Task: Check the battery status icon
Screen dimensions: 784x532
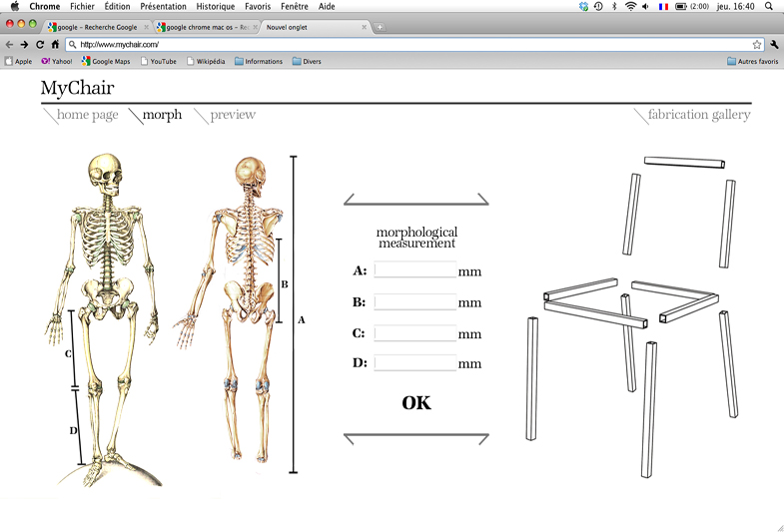Action: click(x=681, y=7)
